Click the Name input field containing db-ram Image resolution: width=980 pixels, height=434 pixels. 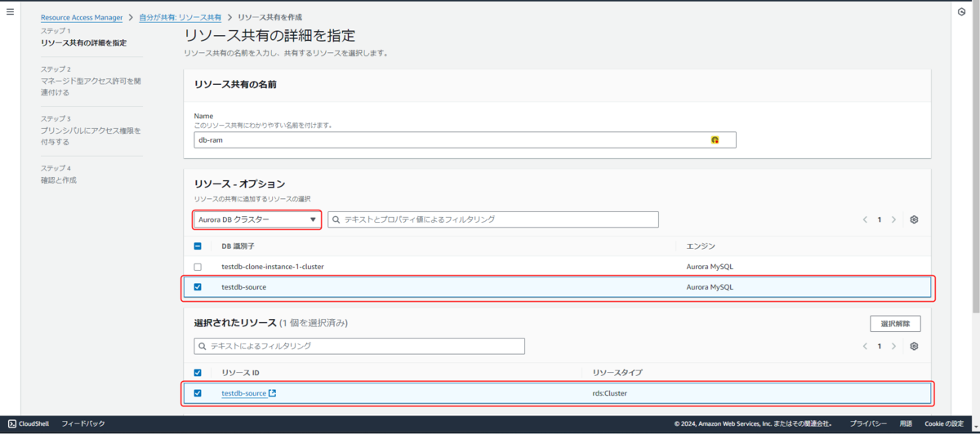(465, 139)
